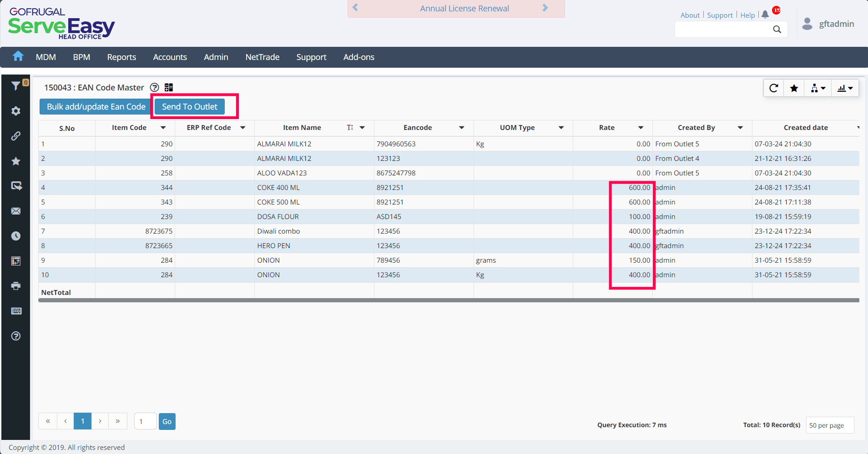Focus the header search field

pyautogui.click(x=724, y=30)
